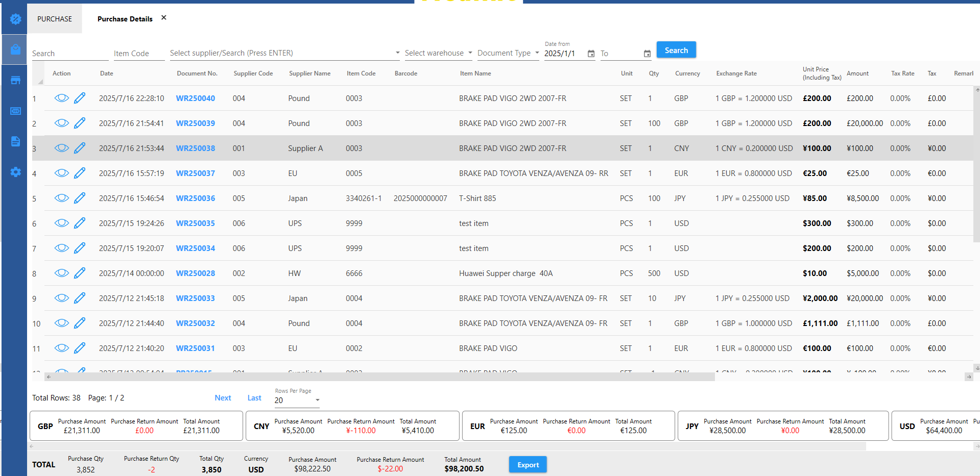Open the settings gear icon in sidebar
980x476 pixels.
[15, 172]
